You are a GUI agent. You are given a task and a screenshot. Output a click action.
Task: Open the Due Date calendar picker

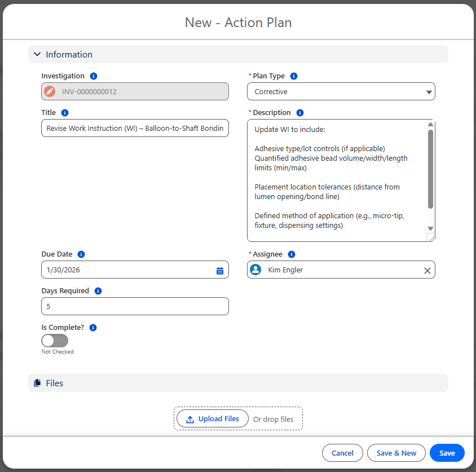click(x=220, y=271)
